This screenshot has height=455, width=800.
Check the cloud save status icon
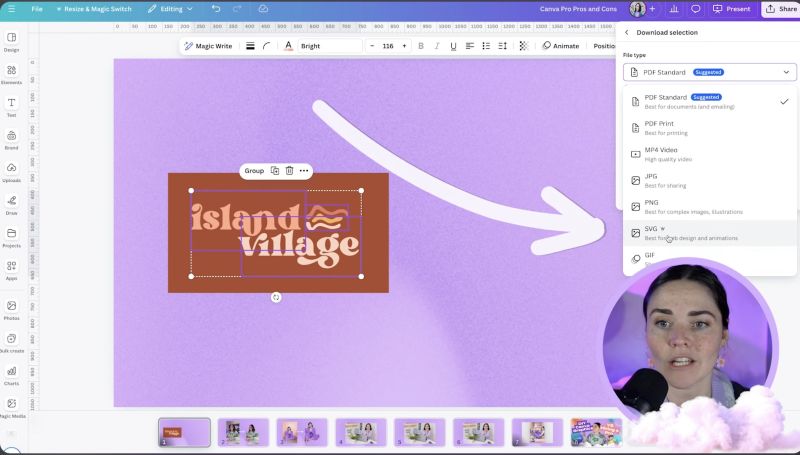263,9
